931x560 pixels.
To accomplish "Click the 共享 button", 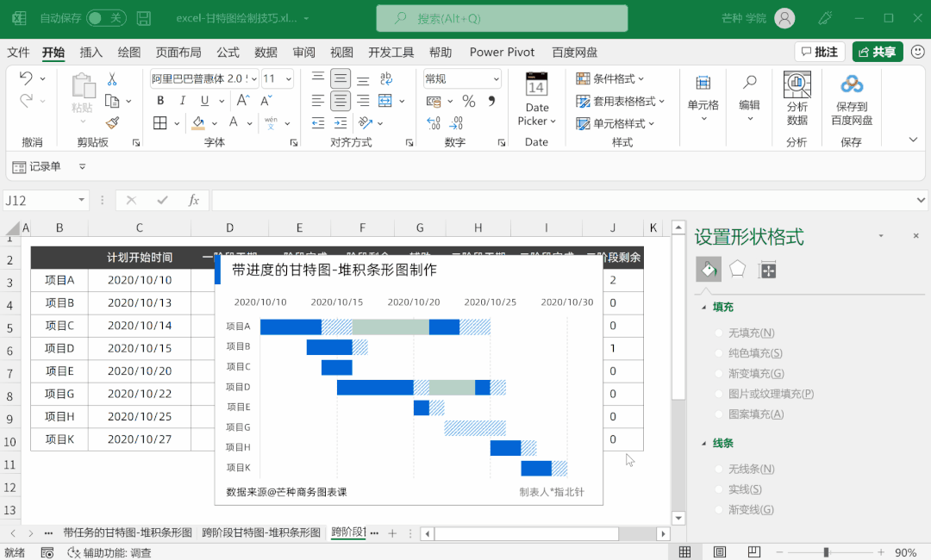I will (878, 52).
